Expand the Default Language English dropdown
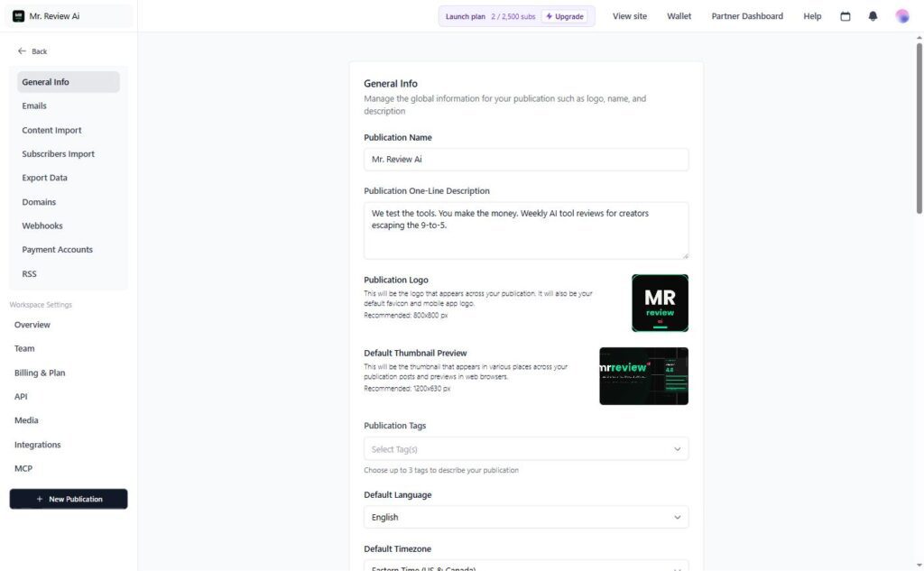Image resolution: width=924 pixels, height=571 pixels. tap(526, 518)
